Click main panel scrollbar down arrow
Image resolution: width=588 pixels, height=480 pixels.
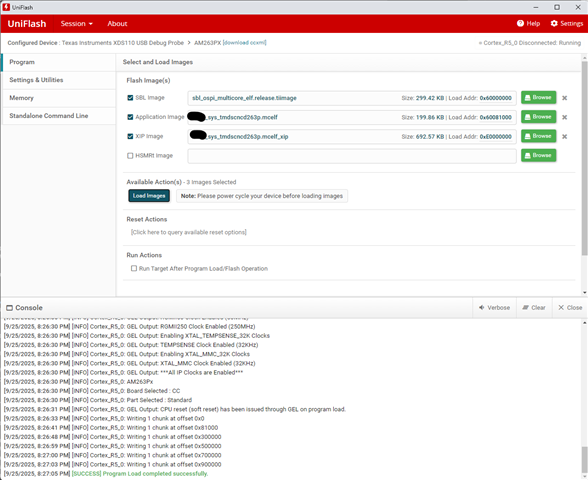click(585, 292)
